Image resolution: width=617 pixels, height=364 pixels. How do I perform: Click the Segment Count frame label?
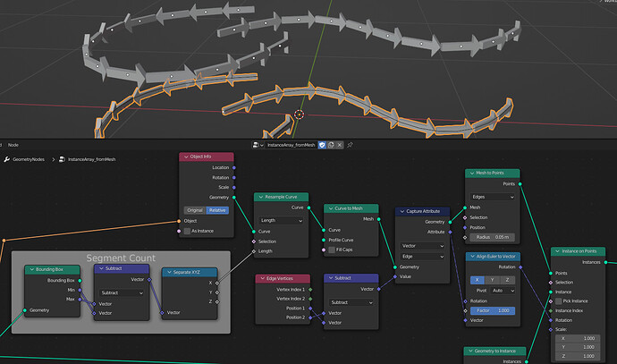(121, 258)
